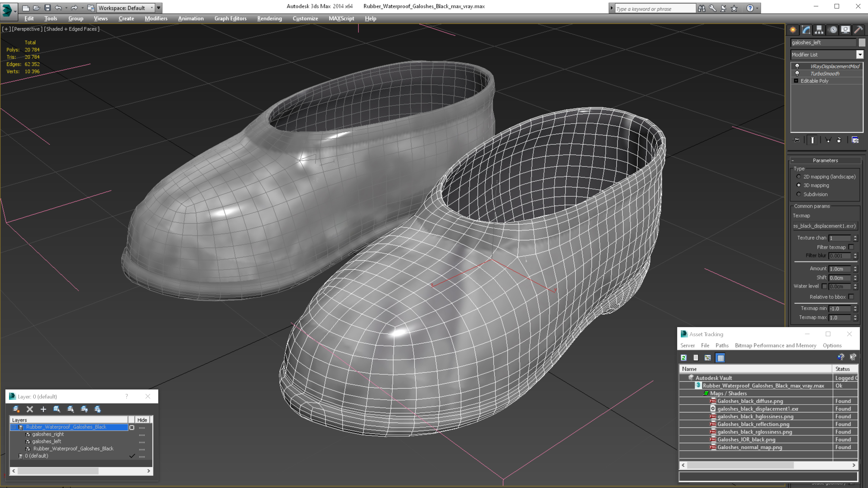This screenshot has width=868, height=488.
Task: Click the search binoculars icon
Action: click(x=702, y=8)
